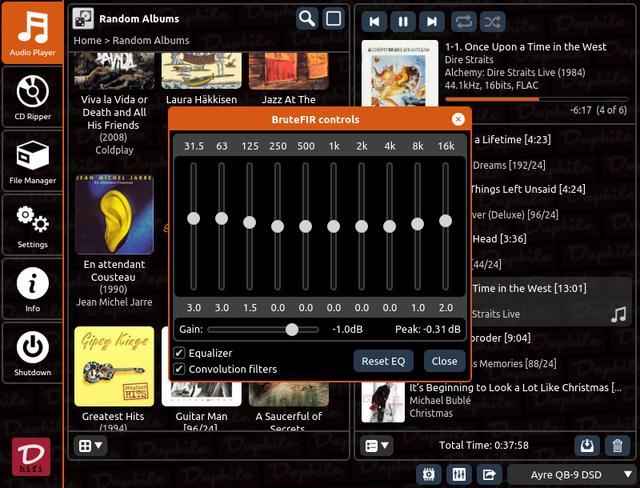Click the save playlist icon
This screenshot has height=488, width=640.
[x=588, y=445]
